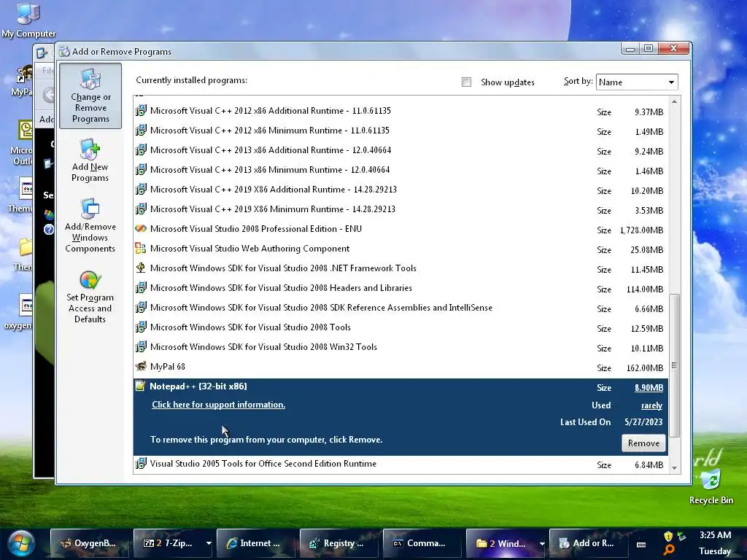Click Last Used On date 5/27/2023
Screen dimensions: 747x560
pos(643,422)
